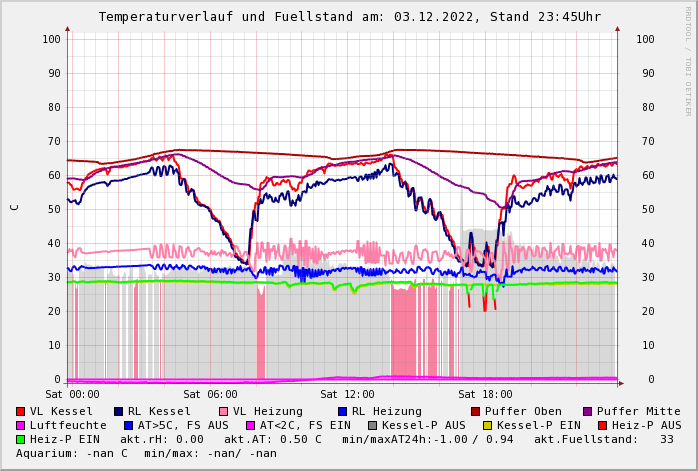Click the Sat 06:00 time axis label
Image resolution: width=698 pixels, height=471 pixels.
210,394
